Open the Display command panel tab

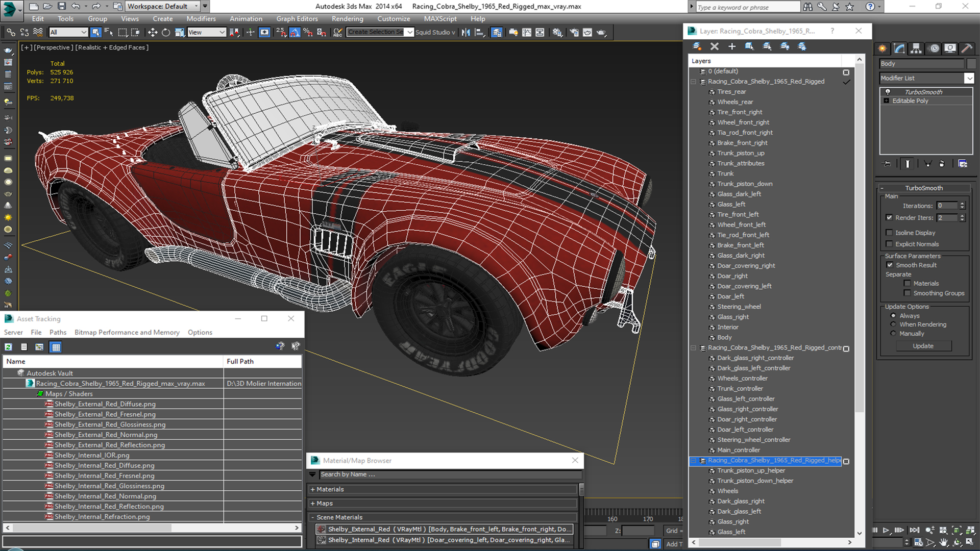pos(950,48)
